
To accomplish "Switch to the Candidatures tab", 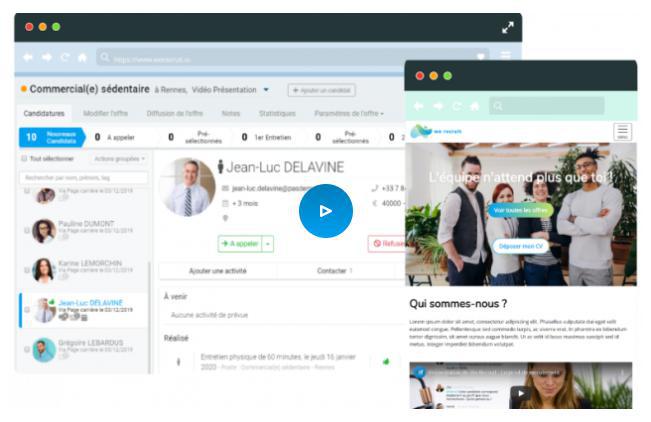I will point(44,113).
